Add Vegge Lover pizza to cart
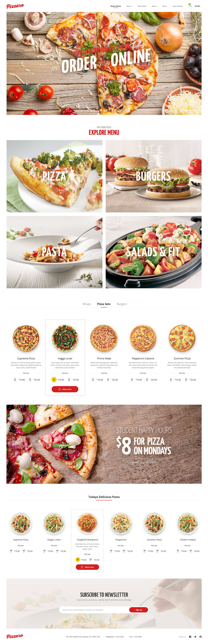This screenshot has width=208, height=644. (x=65, y=389)
